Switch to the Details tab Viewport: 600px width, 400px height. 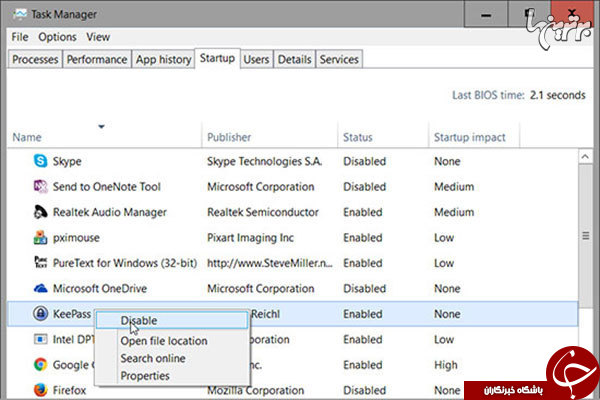[x=294, y=59]
